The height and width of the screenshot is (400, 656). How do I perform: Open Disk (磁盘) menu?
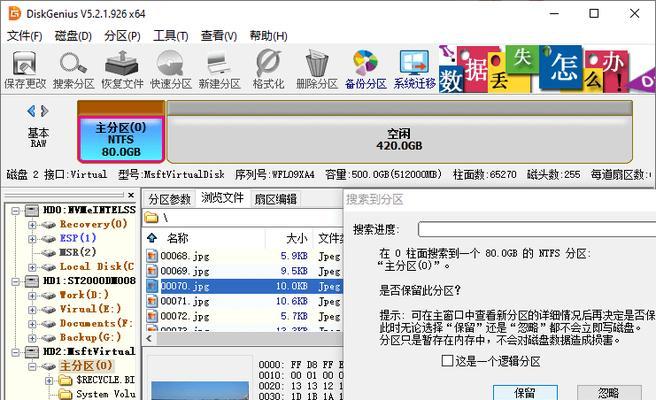[x=73, y=36]
